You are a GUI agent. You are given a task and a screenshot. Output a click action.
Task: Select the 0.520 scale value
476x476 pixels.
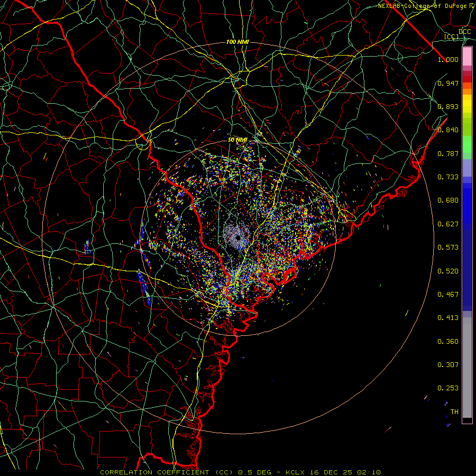tap(448, 271)
